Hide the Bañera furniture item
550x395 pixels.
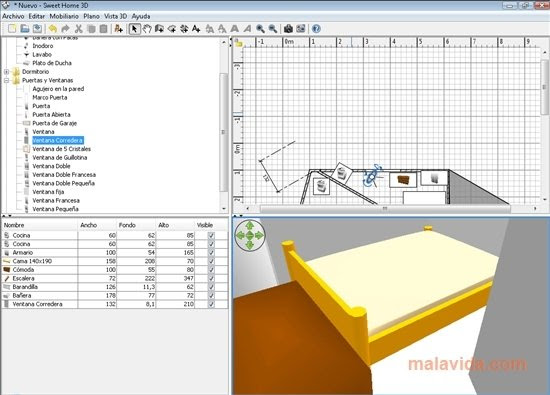click(211, 295)
